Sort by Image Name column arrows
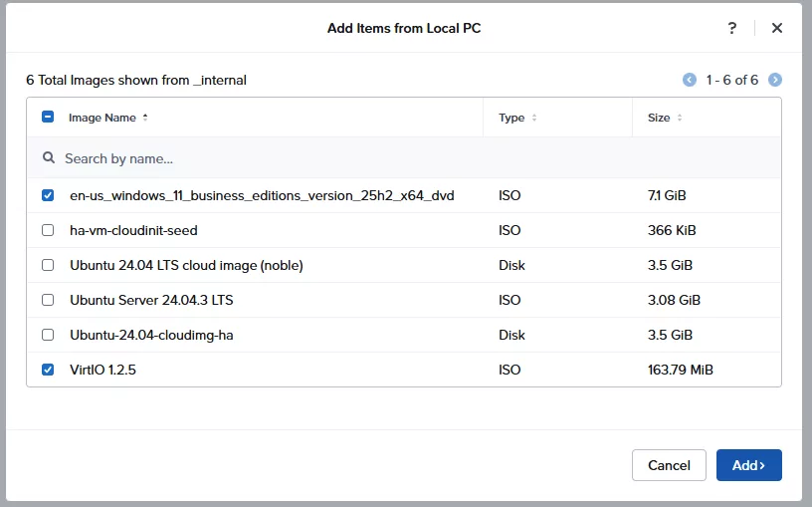Viewport: 812px width, 507px height. [145, 118]
